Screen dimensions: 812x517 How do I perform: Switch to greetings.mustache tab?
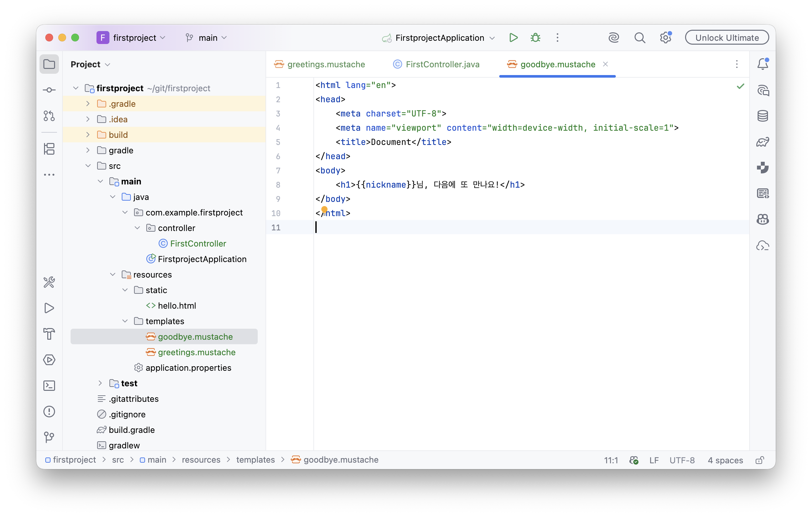coord(320,64)
